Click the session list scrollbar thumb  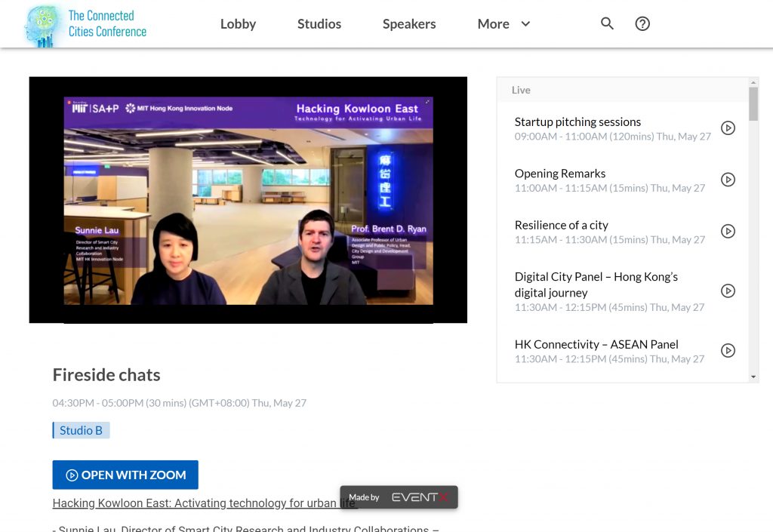753,104
